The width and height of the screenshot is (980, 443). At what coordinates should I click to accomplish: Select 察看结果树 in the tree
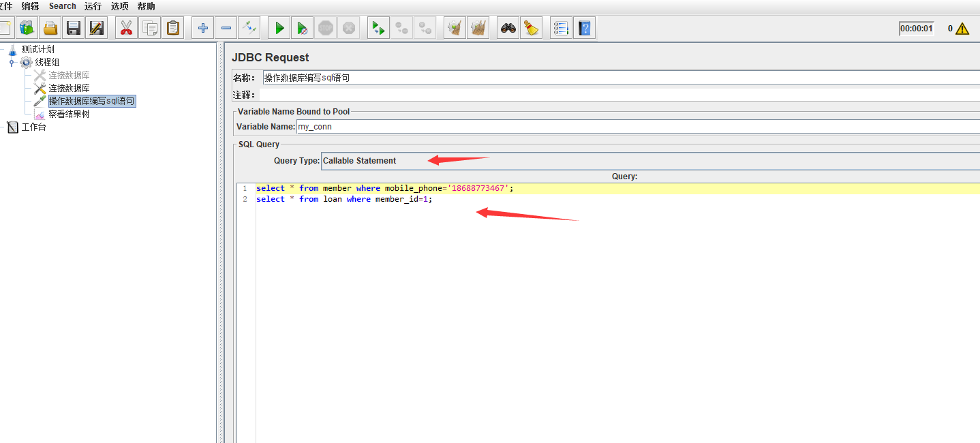coord(68,114)
